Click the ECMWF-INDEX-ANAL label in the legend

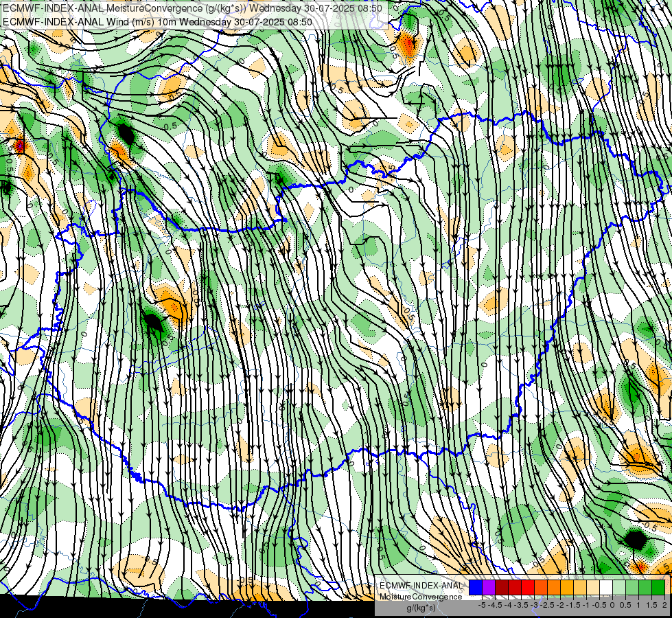(x=421, y=586)
